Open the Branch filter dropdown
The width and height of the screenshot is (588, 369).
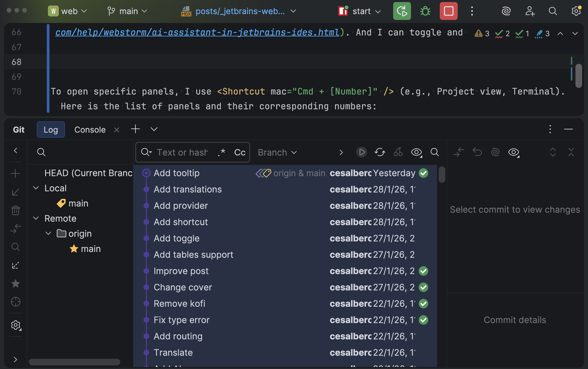click(277, 152)
